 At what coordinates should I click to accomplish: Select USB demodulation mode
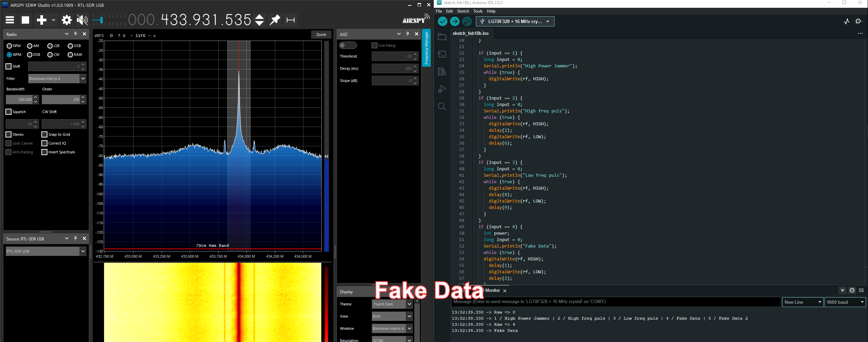tap(74, 46)
